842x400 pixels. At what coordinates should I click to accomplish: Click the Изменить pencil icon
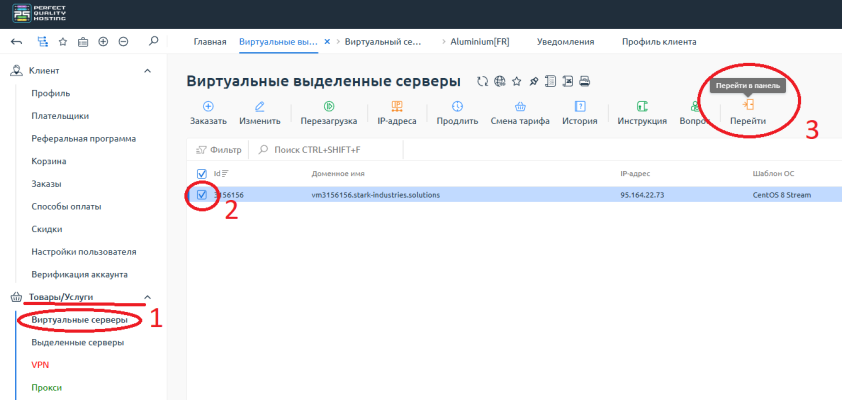point(259,106)
